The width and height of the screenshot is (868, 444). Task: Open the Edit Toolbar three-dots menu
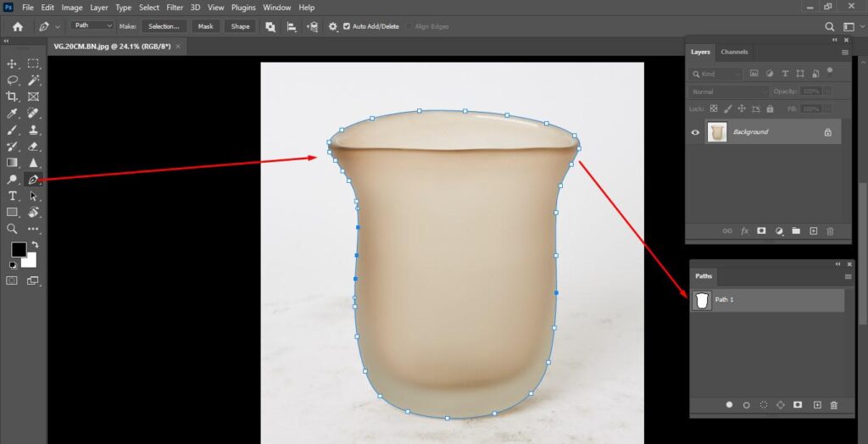[34, 229]
